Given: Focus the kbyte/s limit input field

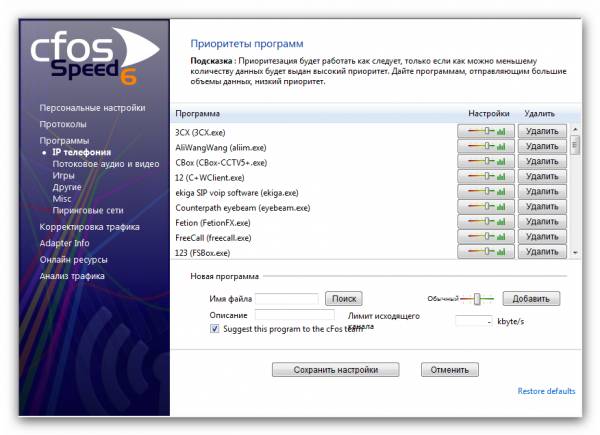Looking at the screenshot, I should (474, 321).
